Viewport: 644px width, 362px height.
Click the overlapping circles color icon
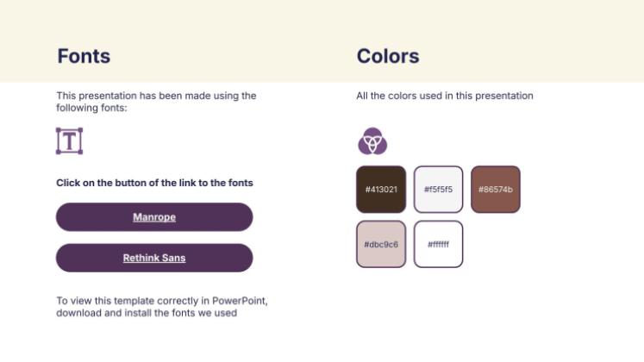coord(372,141)
